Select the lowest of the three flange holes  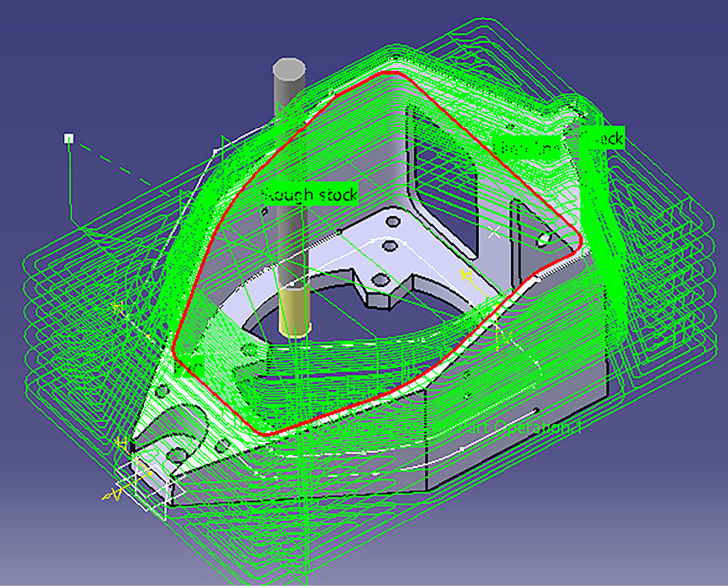(380, 280)
